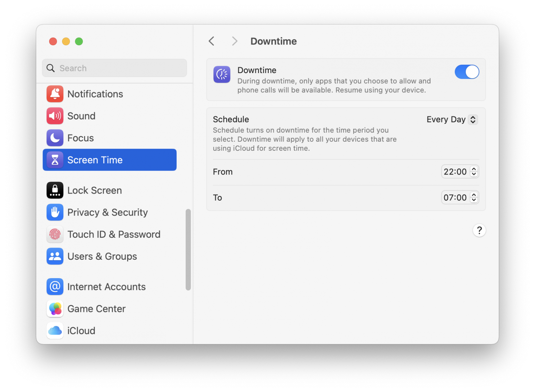This screenshot has width=535, height=392.
Task: Click the Screen Time hourglass icon
Action: pos(55,160)
